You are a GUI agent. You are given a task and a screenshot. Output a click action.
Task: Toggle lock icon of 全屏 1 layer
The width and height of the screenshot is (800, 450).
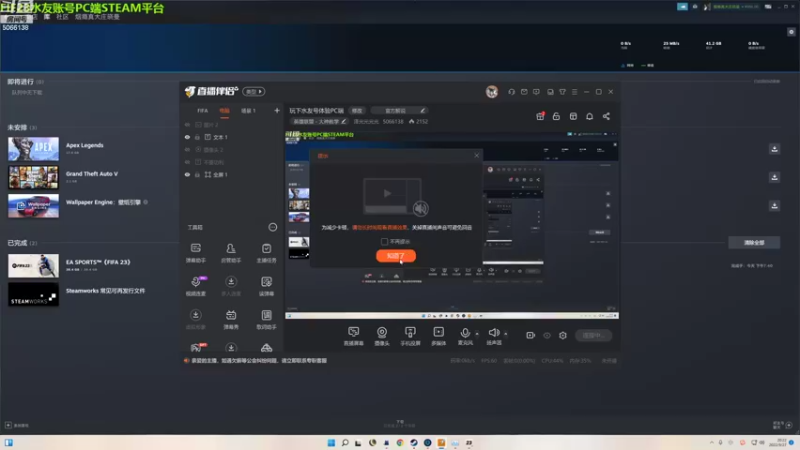197,174
